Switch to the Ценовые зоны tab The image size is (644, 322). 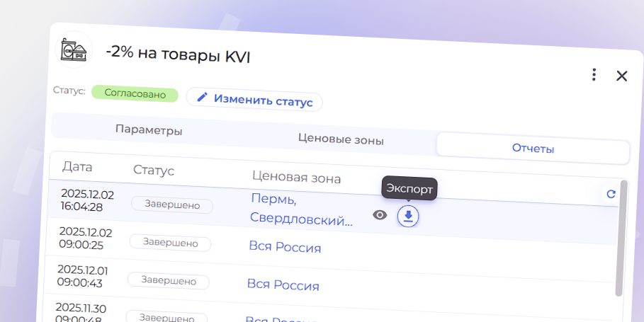(x=341, y=139)
